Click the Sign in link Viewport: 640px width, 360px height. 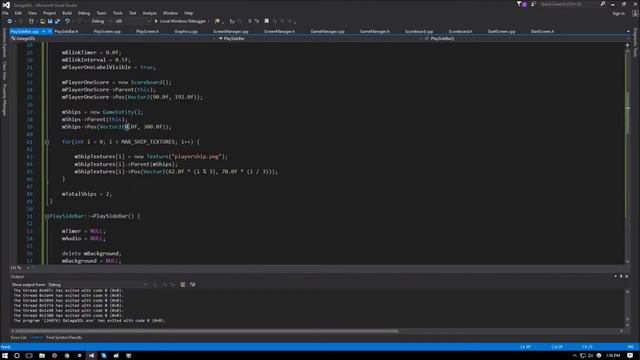point(618,13)
